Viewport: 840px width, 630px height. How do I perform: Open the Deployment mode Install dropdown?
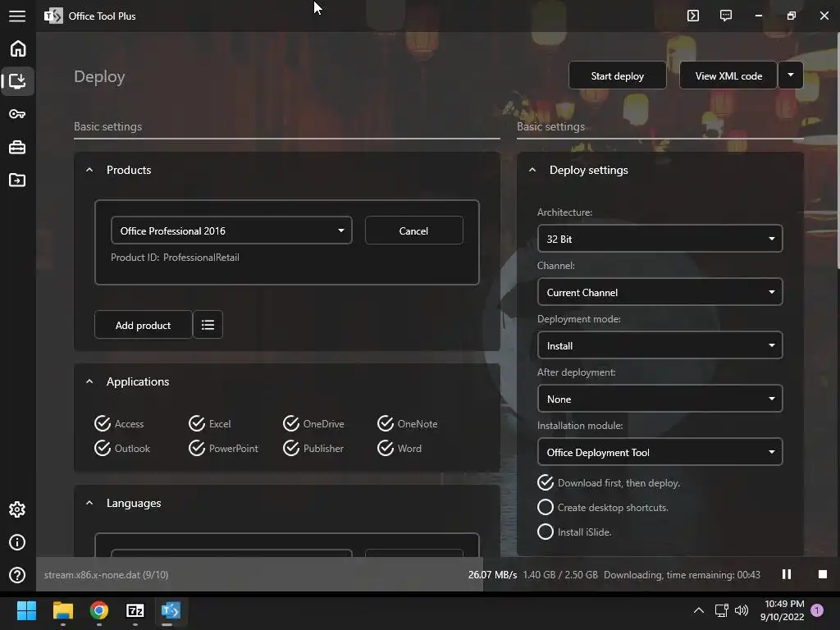pos(660,345)
